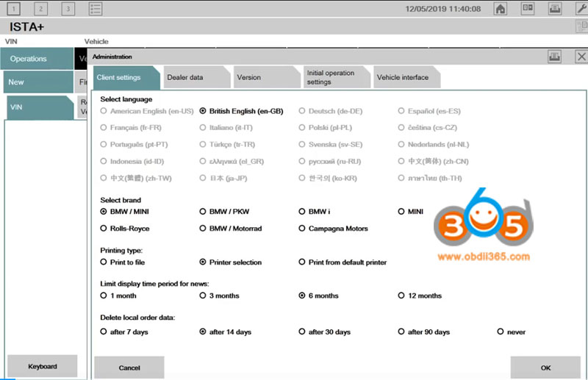Click the number 3 box in top bar
Image resolution: width=588 pixels, height=380 pixels.
click(x=68, y=9)
